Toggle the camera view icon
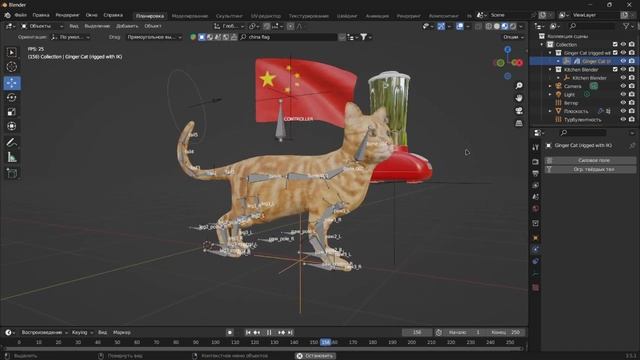 pyautogui.click(x=519, y=111)
